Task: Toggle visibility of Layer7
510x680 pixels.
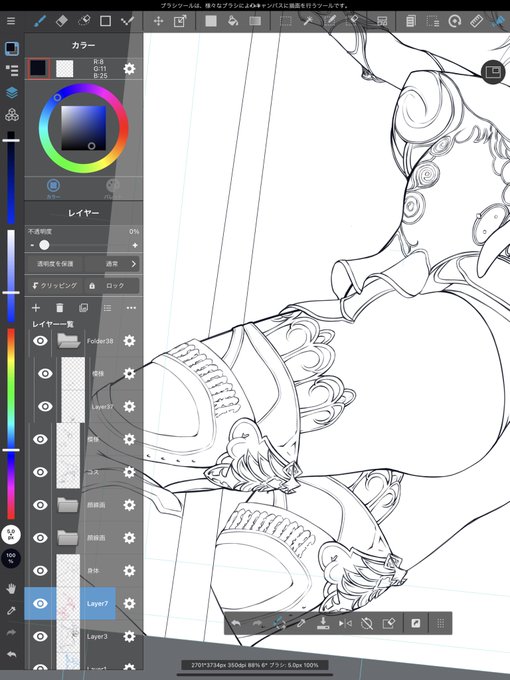Action: pos(40,603)
